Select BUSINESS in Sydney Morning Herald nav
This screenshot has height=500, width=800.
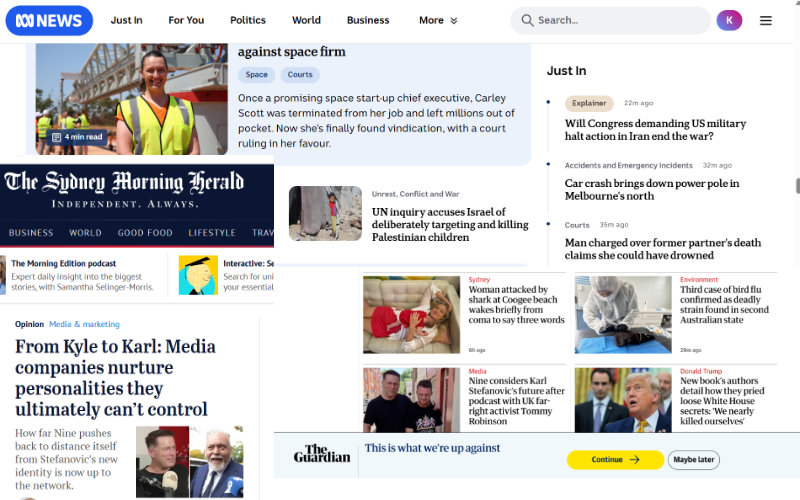tap(31, 233)
